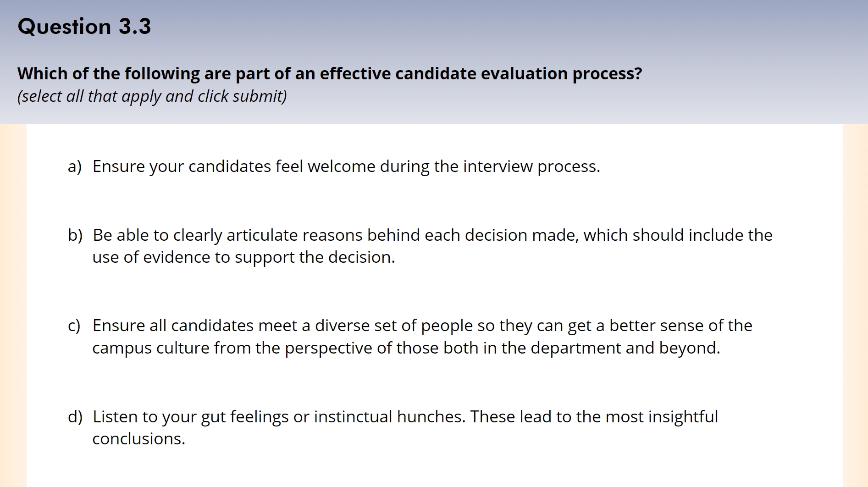Click the peach margin strip on the right
The width and height of the screenshot is (868, 487).
click(855, 305)
